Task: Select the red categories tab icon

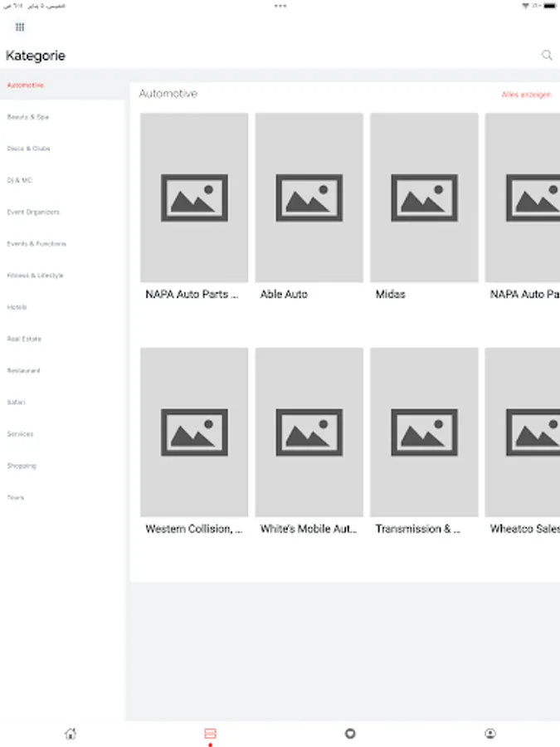Action: [210, 733]
